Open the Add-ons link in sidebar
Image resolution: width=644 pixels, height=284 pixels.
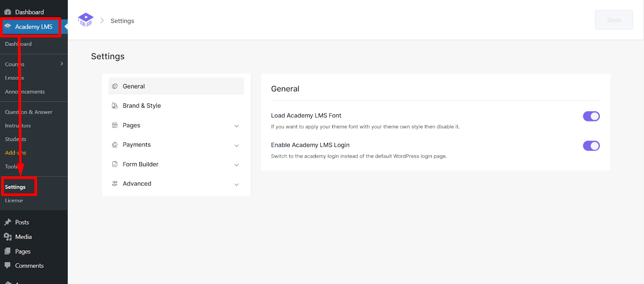[x=15, y=153]
